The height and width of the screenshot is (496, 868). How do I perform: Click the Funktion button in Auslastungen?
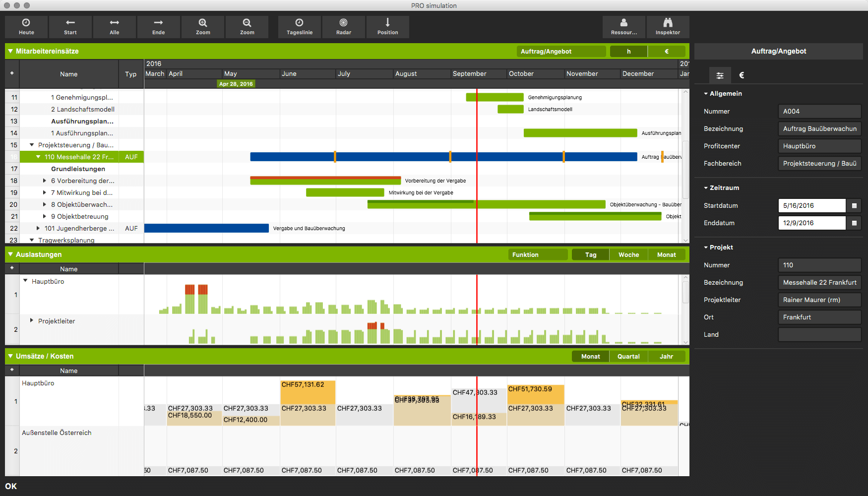click(x=538, y=254)
